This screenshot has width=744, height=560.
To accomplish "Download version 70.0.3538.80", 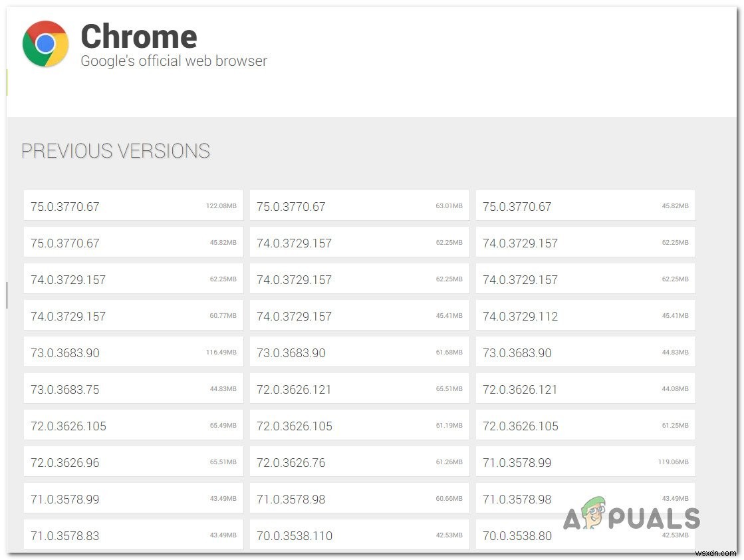I will 585,535.
